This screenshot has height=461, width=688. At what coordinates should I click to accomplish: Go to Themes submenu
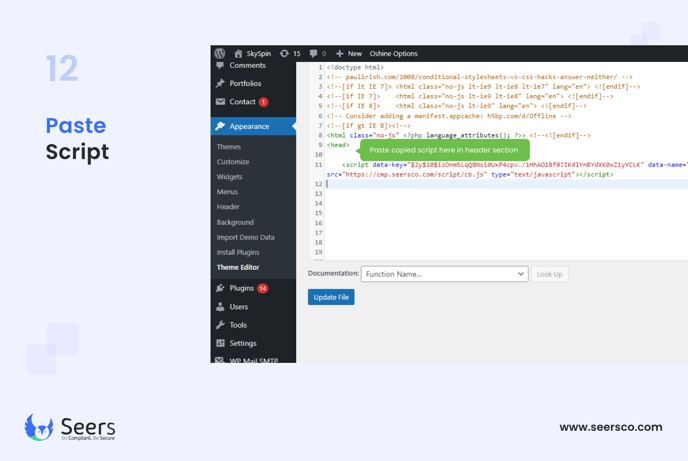point(229,147)
